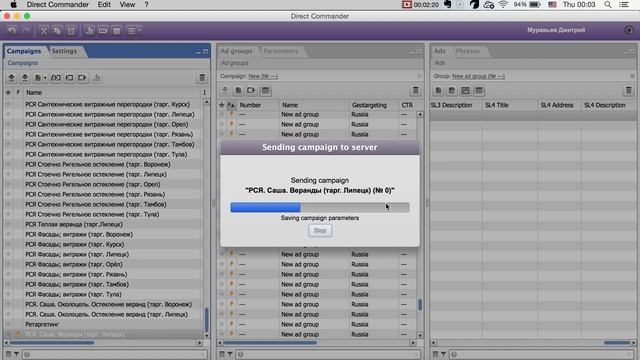Click the trash icon in the Ads panel
The image size is (640, 360).
629,91
